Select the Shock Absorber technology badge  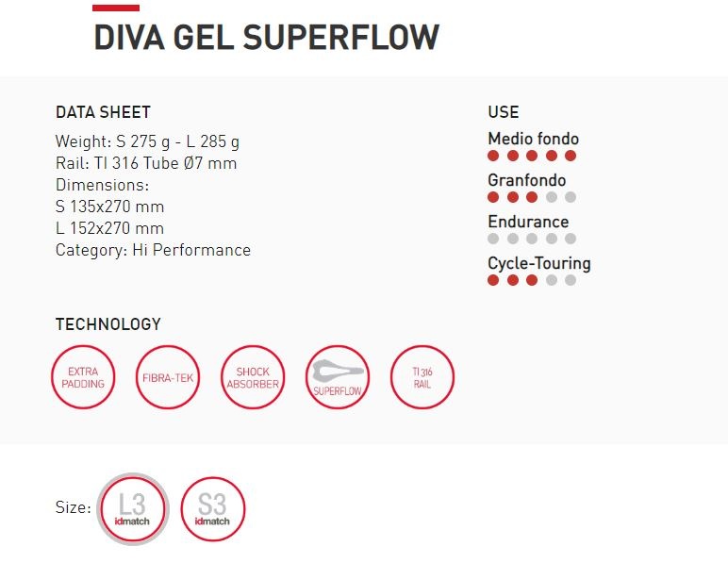tap(253, 377)
